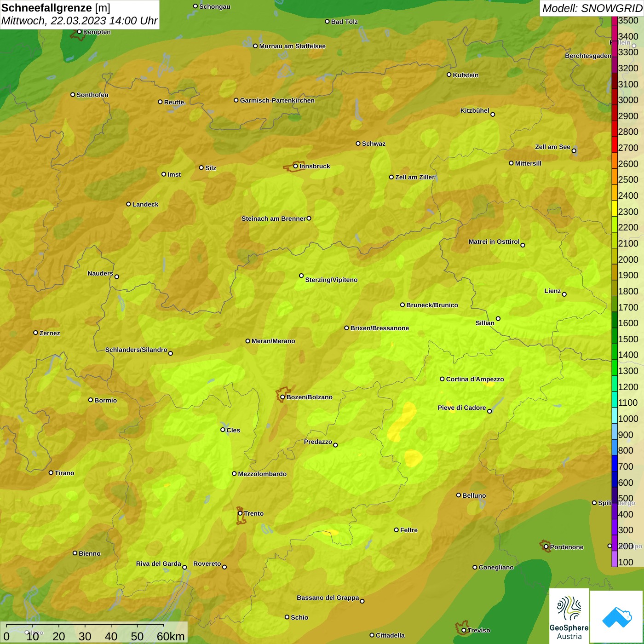Viewport: 644px width, 644px height.
Task: Select the Bozen/Bolzano city marker dot
Action: [x=282, y=397]
